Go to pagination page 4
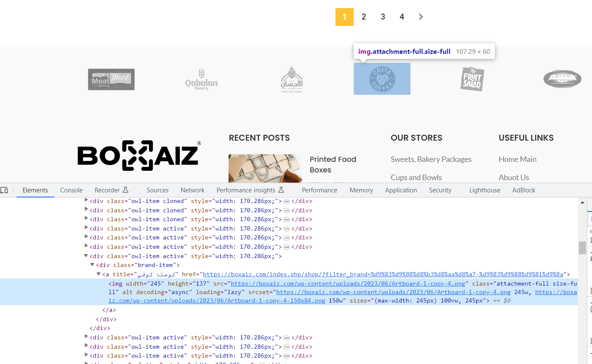Screen dimensions: 592x364 click(402, 17)
